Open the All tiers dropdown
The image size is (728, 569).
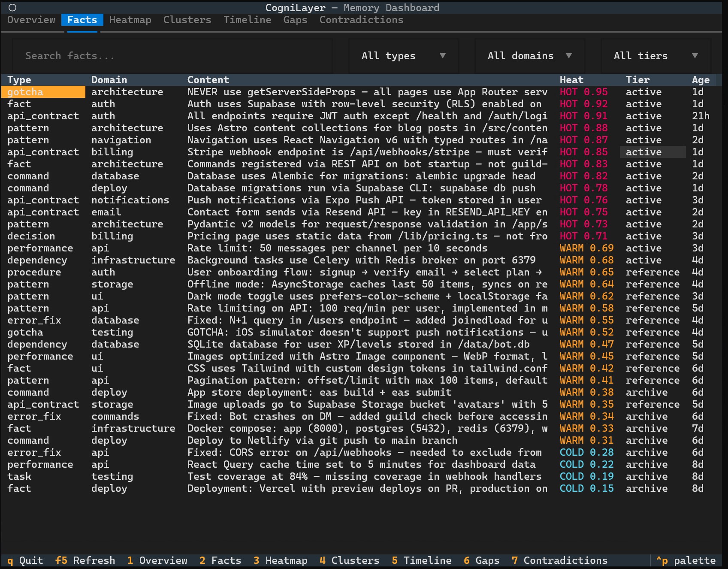point(656,56)
